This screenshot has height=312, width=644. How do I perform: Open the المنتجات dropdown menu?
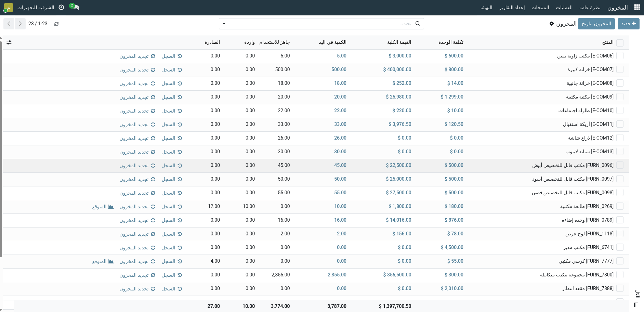point(540,7)
